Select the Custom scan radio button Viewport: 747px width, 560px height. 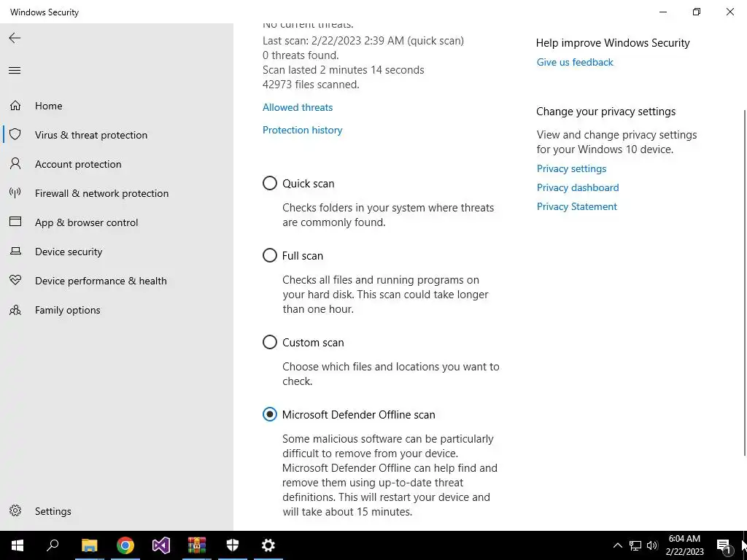[270, 342]
